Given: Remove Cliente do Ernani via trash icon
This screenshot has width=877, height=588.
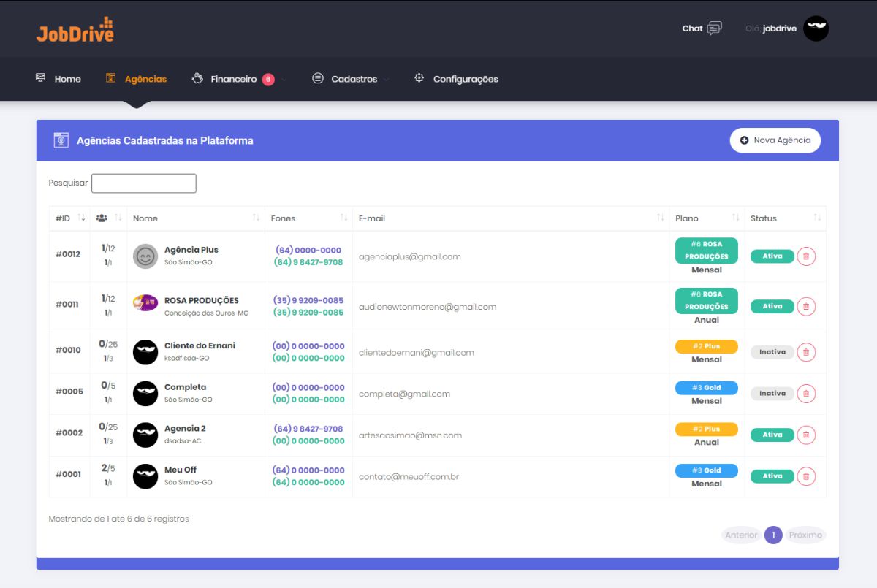Looking at the screenshot, I should 806,352.
